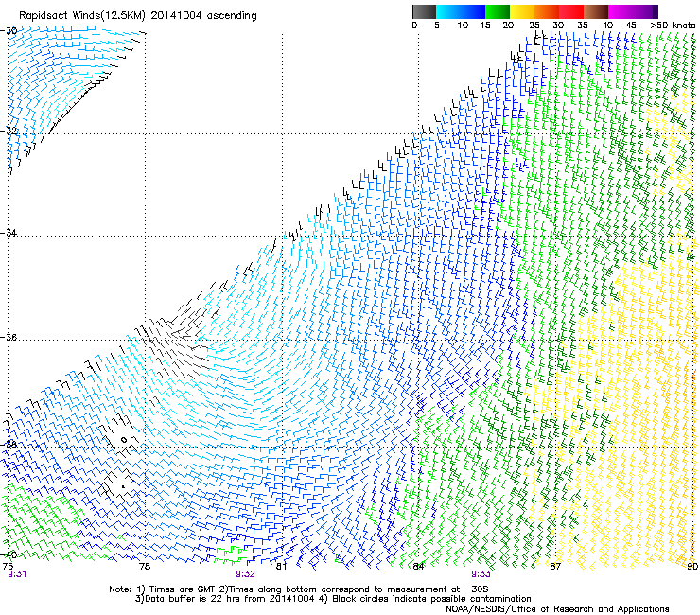
Task: Click the 9:31 time marker
Action: click(17, 574)
